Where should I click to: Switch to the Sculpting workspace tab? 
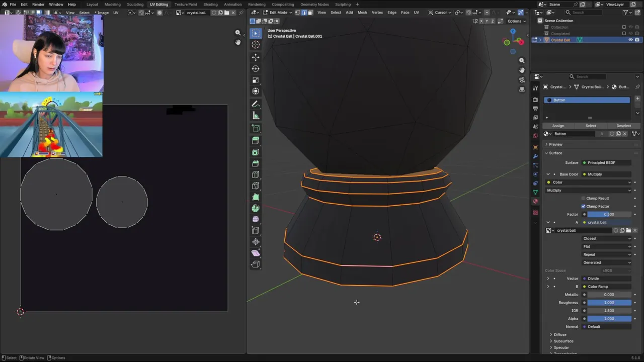tap(135, 5)
